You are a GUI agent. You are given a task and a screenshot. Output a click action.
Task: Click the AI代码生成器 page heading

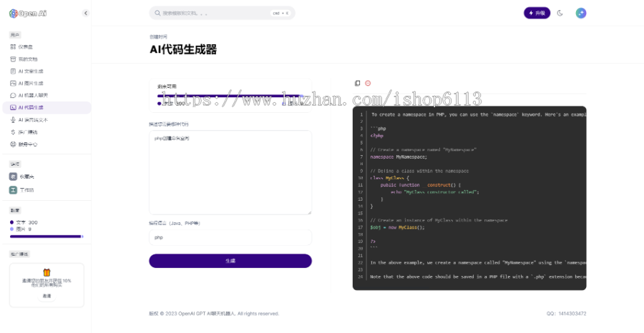(183, 49)
